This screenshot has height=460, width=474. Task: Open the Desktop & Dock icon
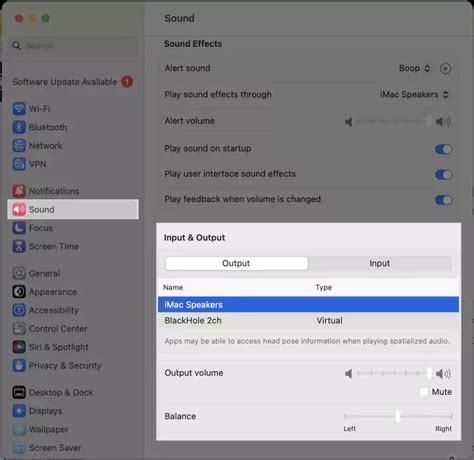pos(19,392)
